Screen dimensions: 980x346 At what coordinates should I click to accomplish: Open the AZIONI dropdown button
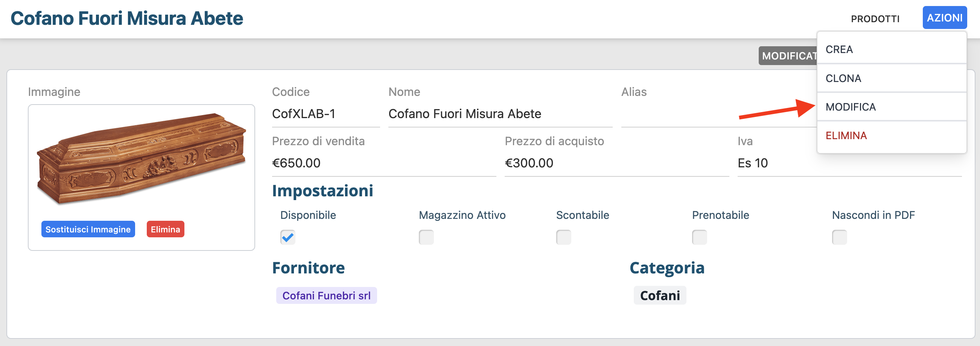coord(944,18)
